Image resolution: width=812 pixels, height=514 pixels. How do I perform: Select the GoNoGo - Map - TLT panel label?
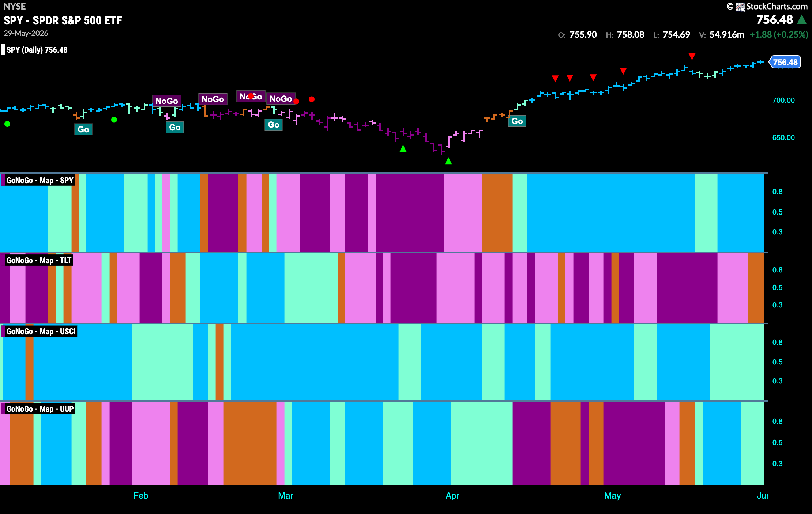(x=38, y=260)
